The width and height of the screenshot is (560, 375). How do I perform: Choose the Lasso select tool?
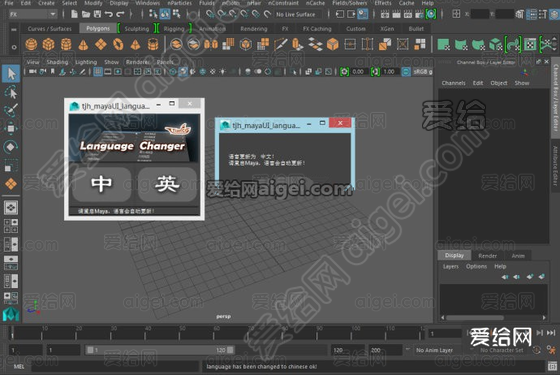click(11, 92)
